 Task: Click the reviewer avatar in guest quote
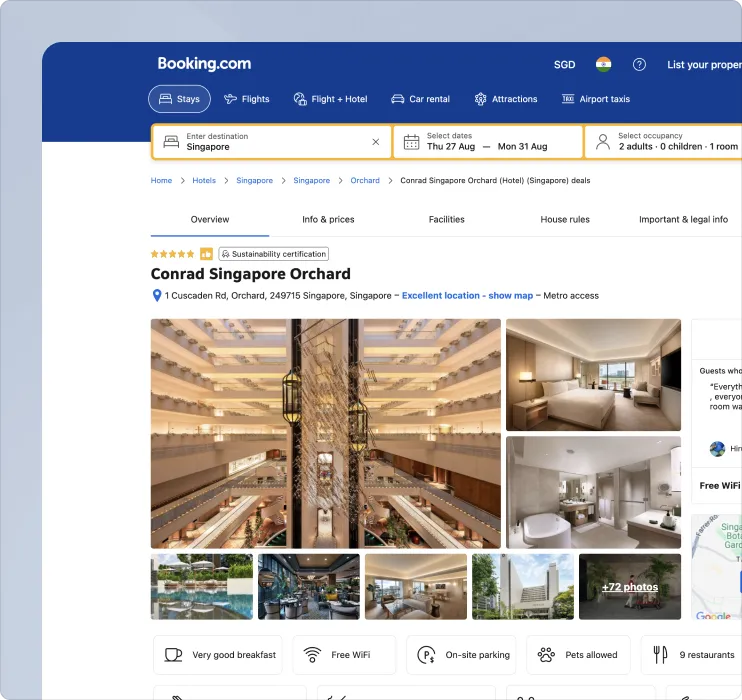[717, 449]
